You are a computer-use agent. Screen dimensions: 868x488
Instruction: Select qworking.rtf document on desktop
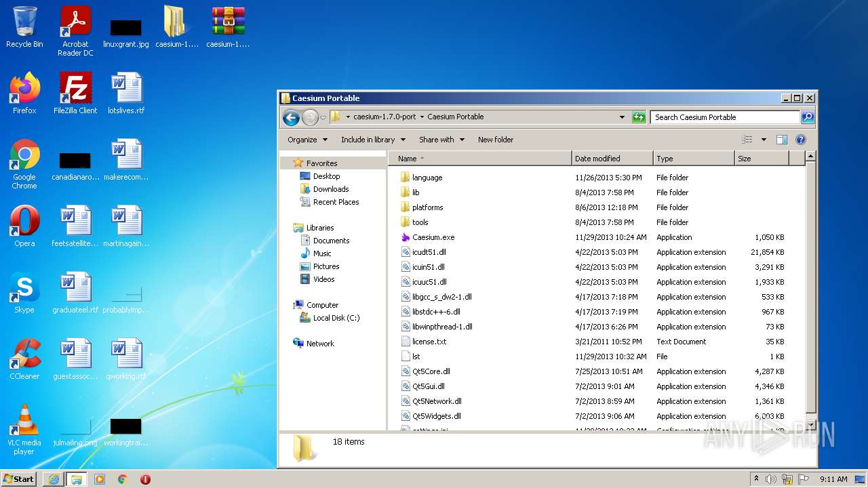click(126, 359)
